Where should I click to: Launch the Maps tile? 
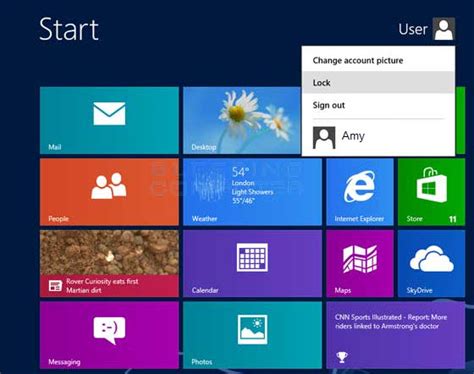click(x=360, y=263)
